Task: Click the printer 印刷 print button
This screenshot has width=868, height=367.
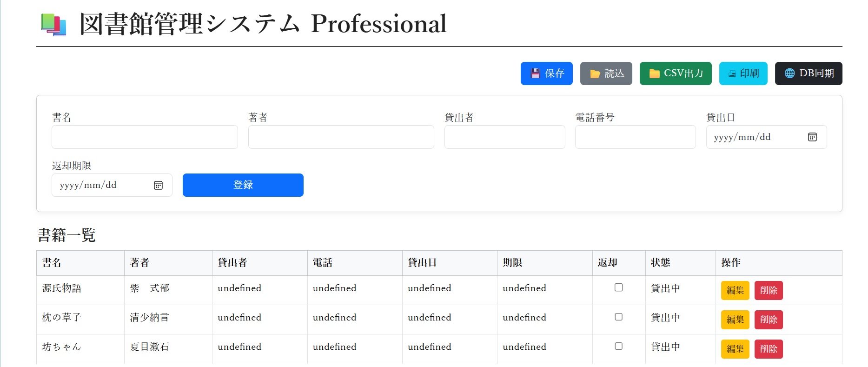Action: (x=743, y=73)
